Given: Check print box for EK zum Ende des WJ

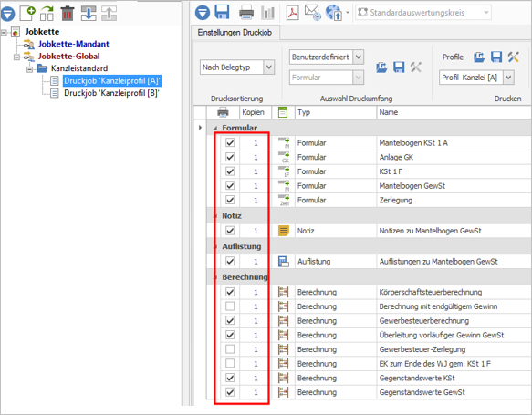Looking at the screenshot, I should tap(230, 363).
